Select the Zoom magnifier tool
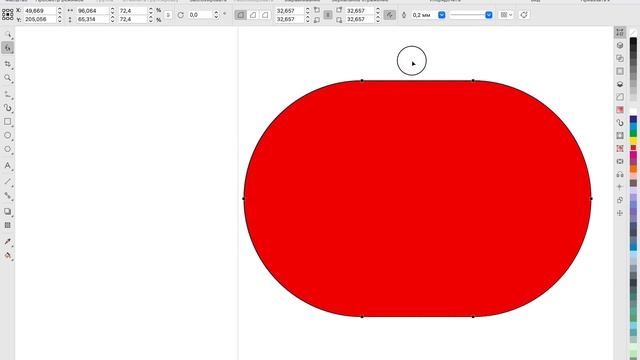 tap(7, 78)
